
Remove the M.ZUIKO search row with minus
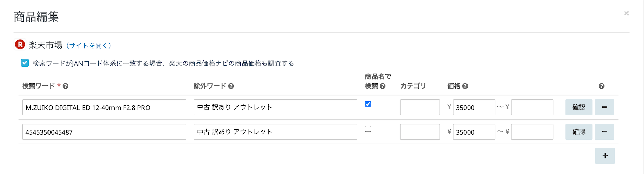[x=604, y=107]
